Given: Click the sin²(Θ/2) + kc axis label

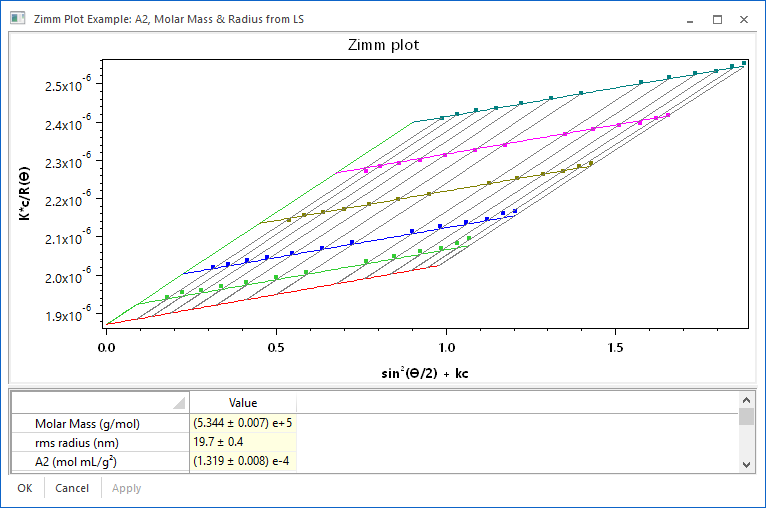Looking at the screenshot, I should click(x=426, y=374).
